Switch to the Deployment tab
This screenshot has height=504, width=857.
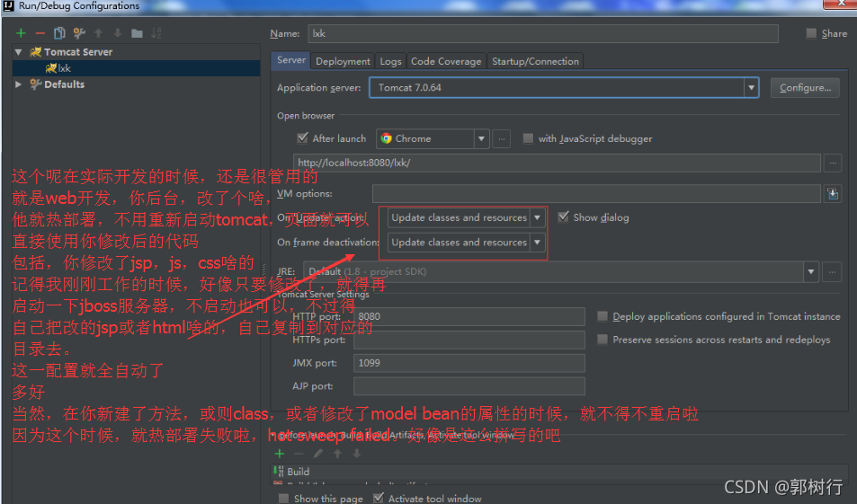click(343, 61)
